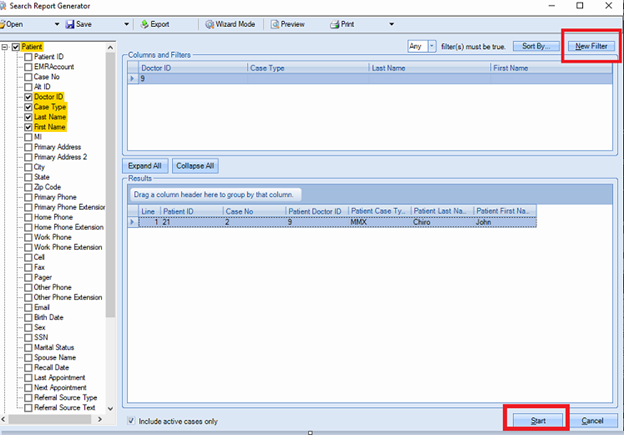The image size is (624, 435).
Task: Open the Save dropdown arrow
Action: (126, 23)
